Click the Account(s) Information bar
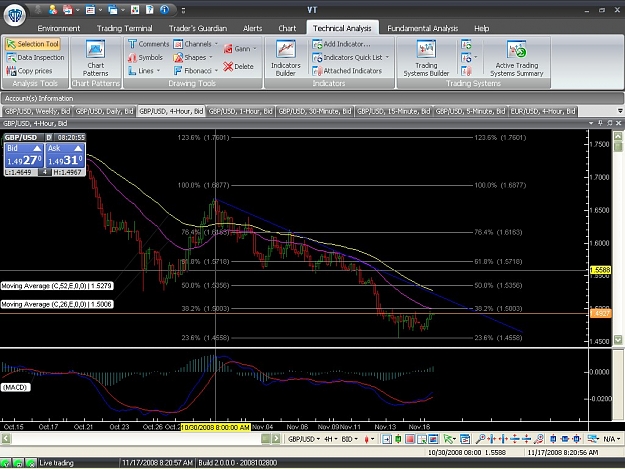Viewport: 625px width, 469px height. click(x=312, y=98)
